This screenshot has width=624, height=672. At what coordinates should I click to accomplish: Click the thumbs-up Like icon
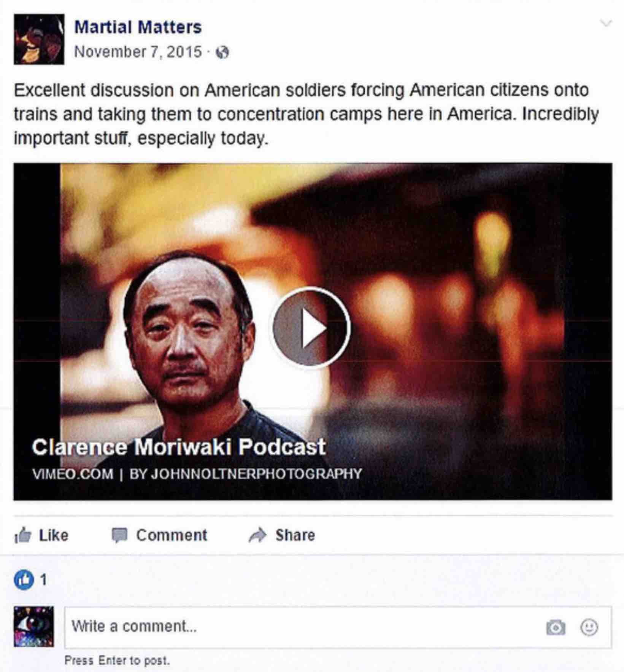tap(23, 535)
